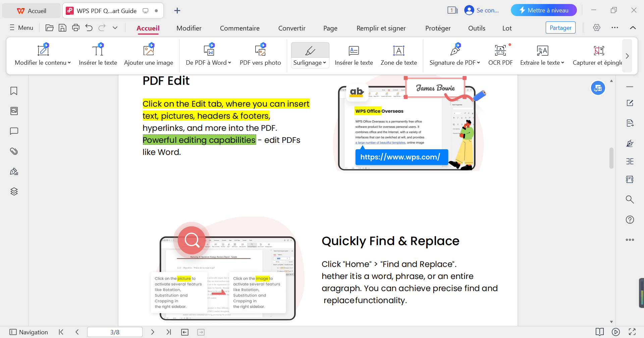Click the second Insérer le texte annotation tool
This screenshot has width=644, height=338.
point(354,55)
